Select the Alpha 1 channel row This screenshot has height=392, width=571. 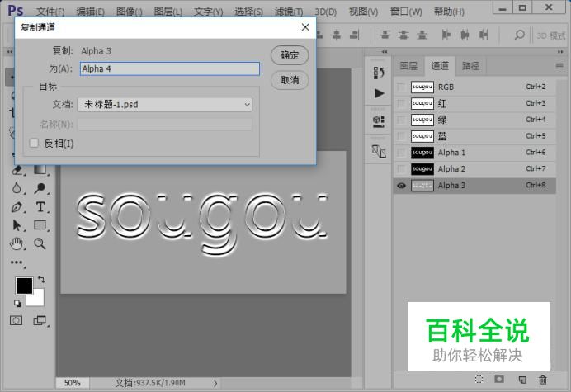coord(474,153)
